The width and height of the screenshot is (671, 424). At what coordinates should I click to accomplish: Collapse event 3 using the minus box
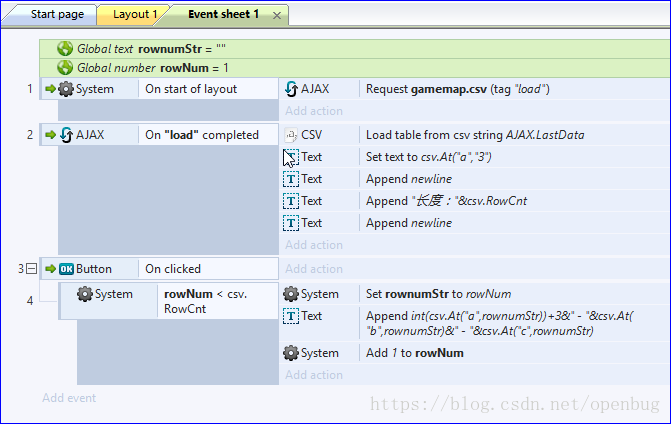pyautogui.click(x=32, y=269)
